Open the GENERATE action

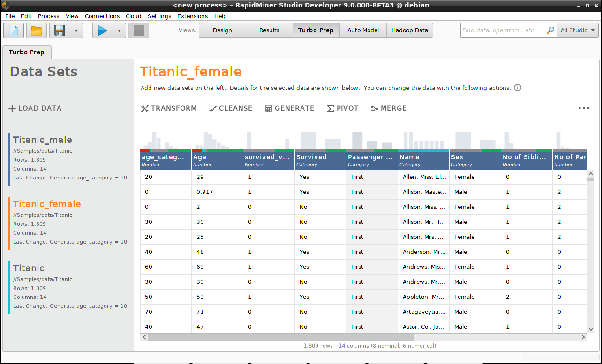289,108
